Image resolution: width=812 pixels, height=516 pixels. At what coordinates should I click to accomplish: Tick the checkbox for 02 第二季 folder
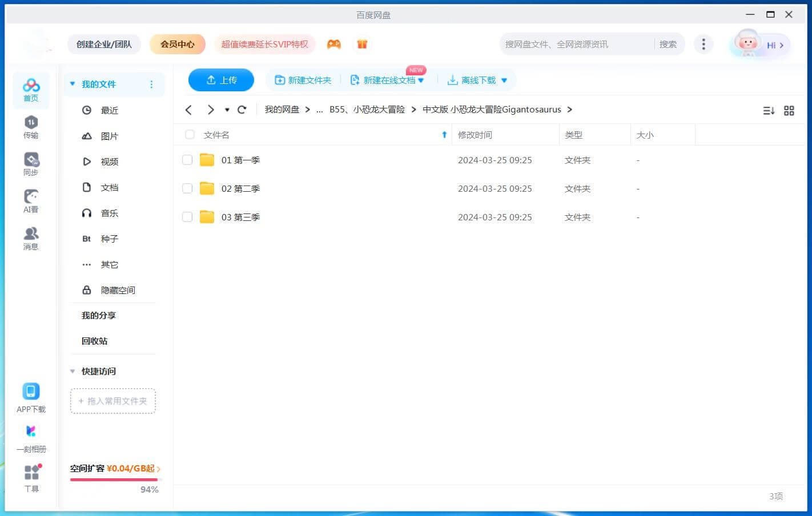pyautogui.click(x=187, y=188)
